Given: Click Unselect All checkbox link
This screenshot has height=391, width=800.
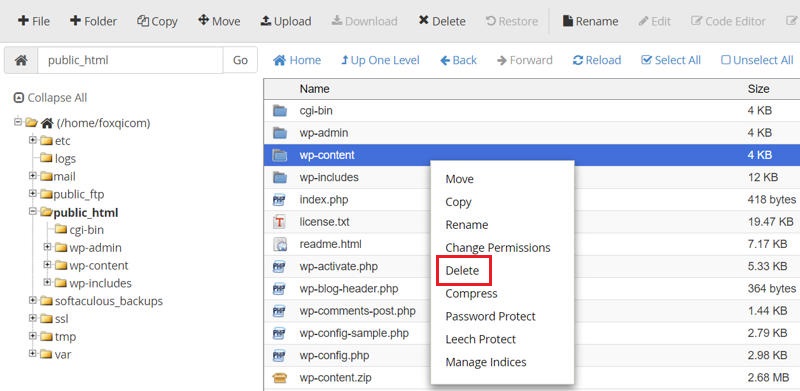Looking at the screenshot, I should click(x=757, y=60).
